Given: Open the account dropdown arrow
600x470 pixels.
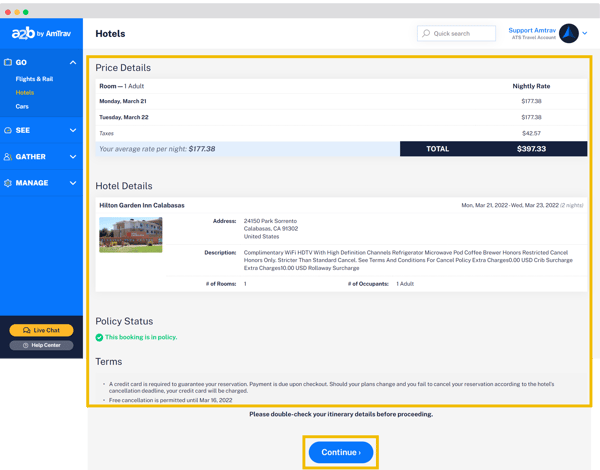Looking at the screenshot, I should pos(585,34).
